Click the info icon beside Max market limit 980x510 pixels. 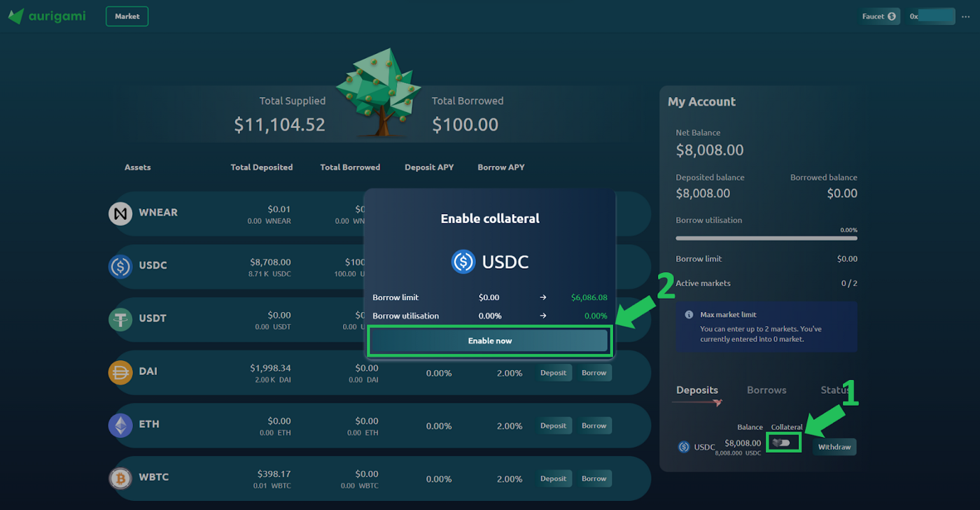coord(689,315)
